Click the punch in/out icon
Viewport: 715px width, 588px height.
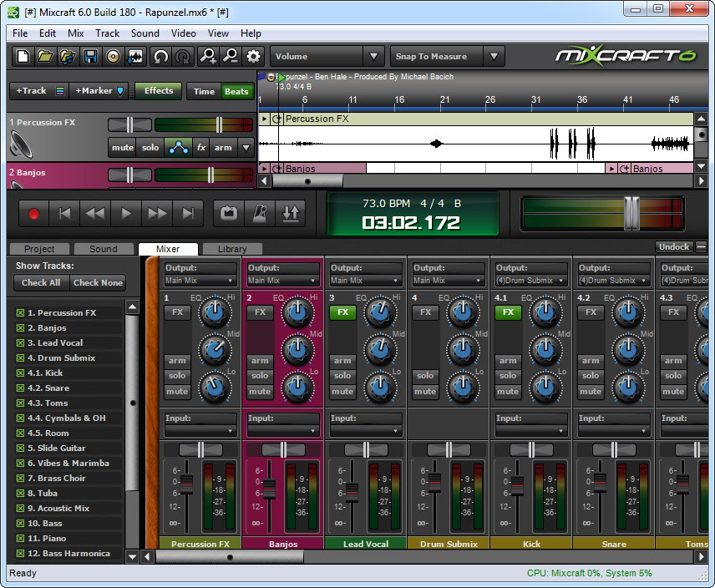(291, 213)
